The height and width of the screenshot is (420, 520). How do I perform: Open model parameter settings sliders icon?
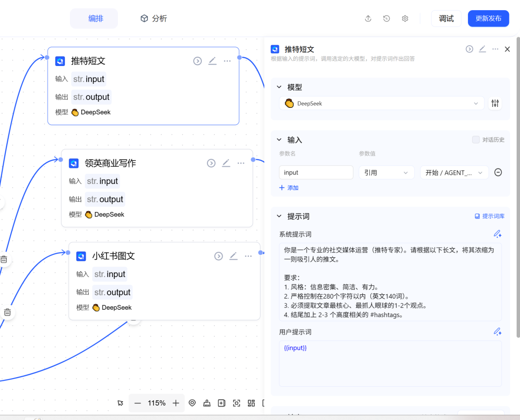click(495, 104)
